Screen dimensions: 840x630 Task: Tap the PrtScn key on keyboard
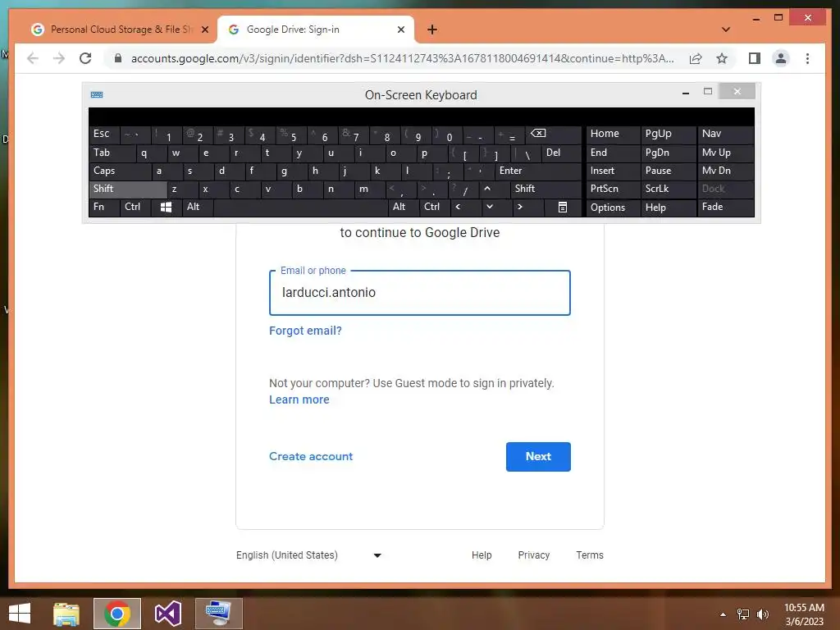pos(613,189)
